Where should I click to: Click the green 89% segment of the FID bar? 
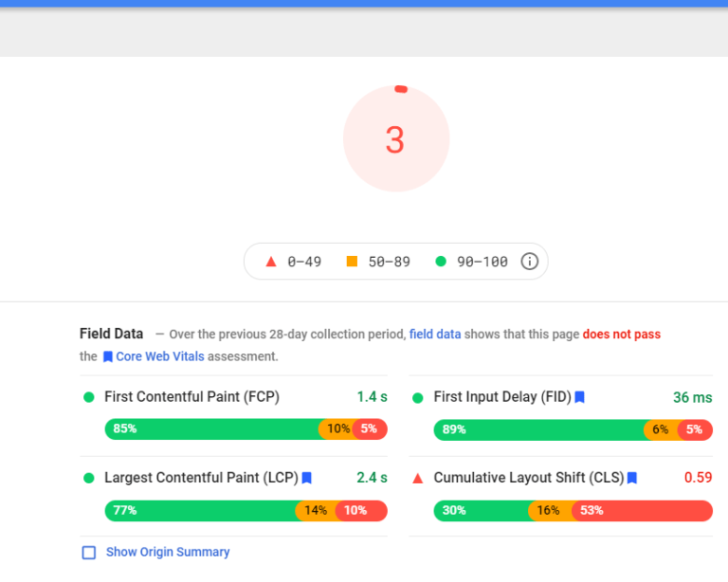click(538, 429)
